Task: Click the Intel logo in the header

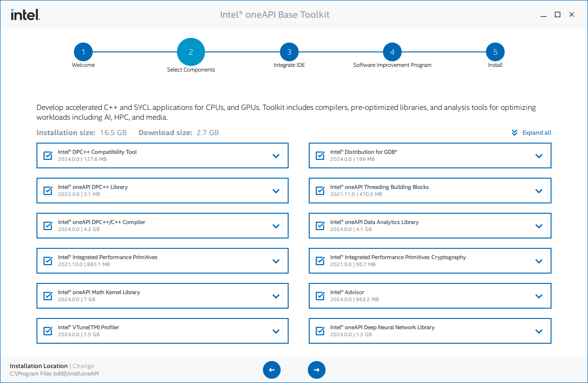Action: point(25,15)
